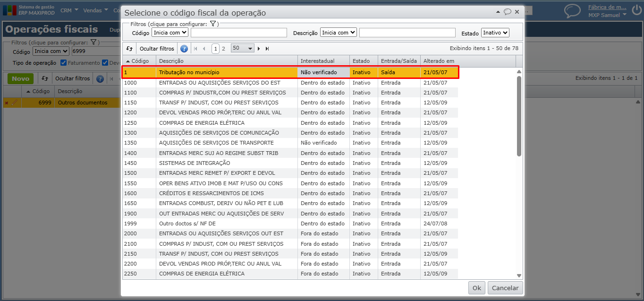Viewport: 644px width, 301px height.
Task: Click the dialog list scroll-down arrow
Action: pos(519,275)
